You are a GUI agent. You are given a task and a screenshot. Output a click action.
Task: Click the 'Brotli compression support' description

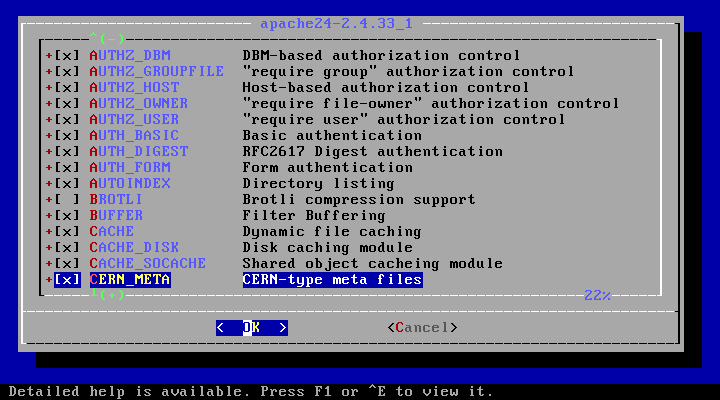pyautogui.click(x=359, y=200)
